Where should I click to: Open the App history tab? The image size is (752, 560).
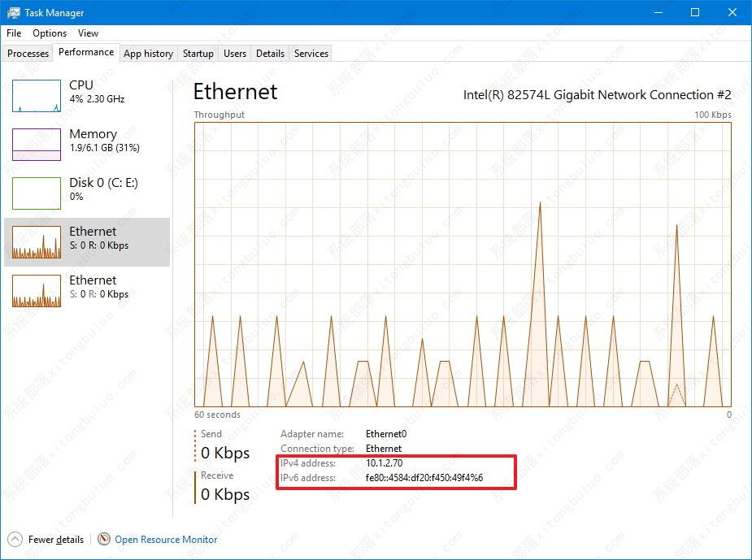coord(148,53)
